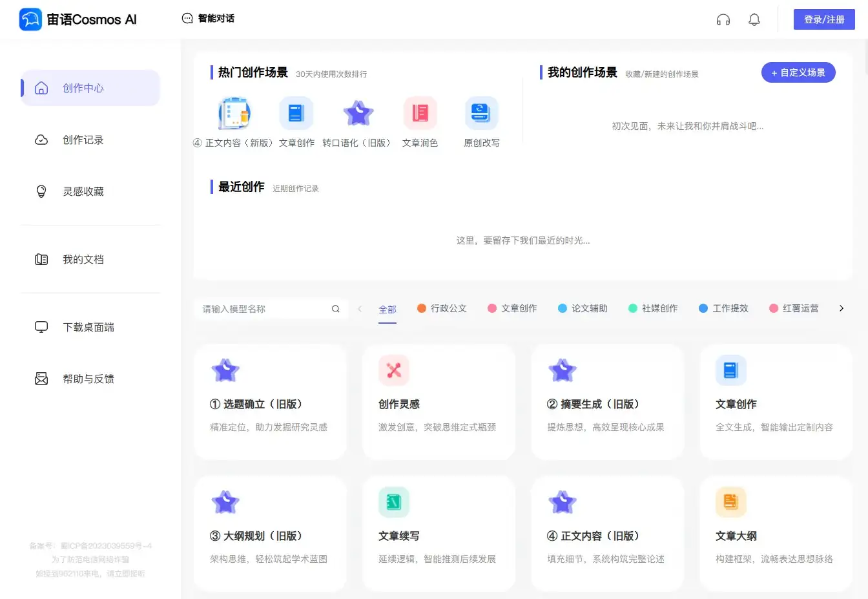Click the headphone support icon

[723, 19]
